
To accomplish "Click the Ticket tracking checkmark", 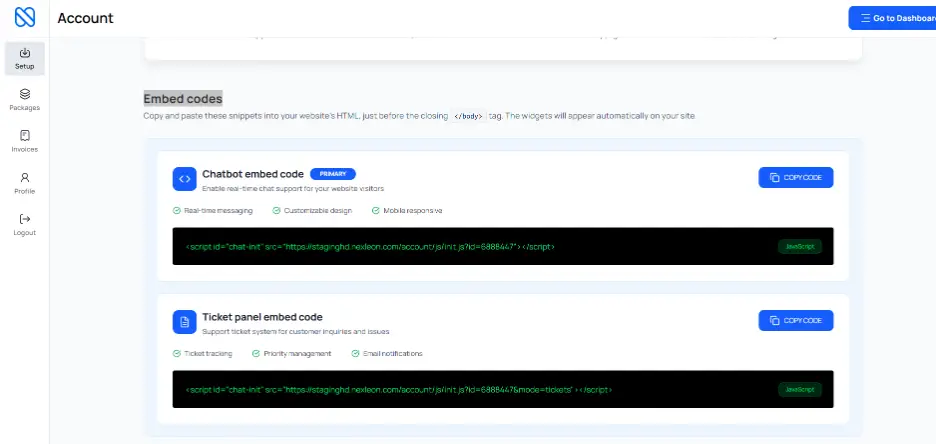I will pos(177,354).
